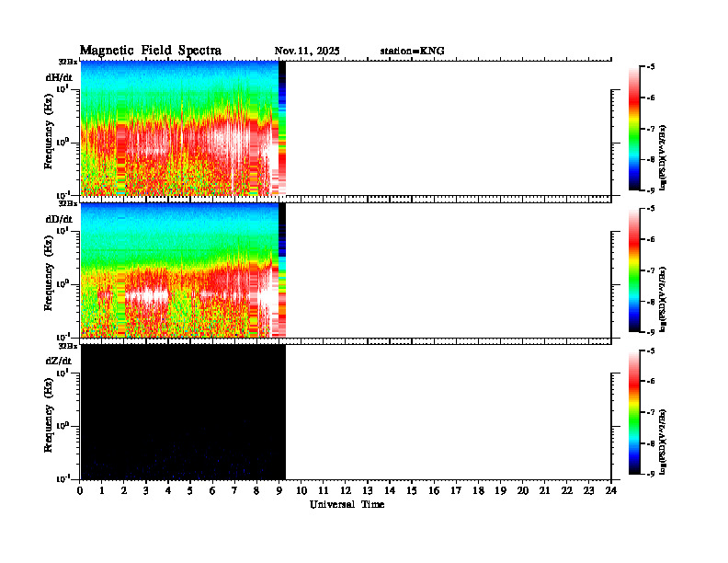Click the black dZ/dt spectrogram area
The image size is (728, 563).
(183, 412)
